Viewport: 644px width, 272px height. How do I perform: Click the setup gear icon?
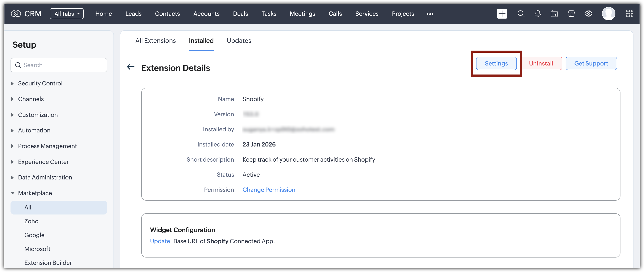[x=588, y=14]
